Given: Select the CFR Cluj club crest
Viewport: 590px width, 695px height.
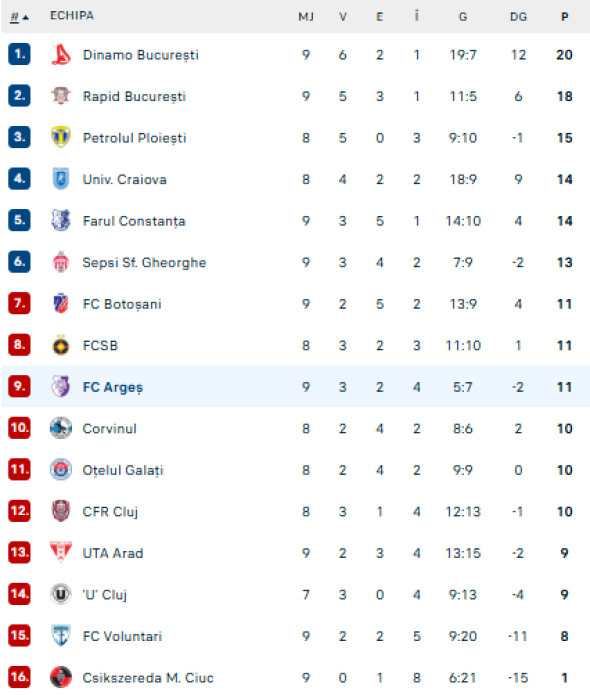Looking at the screenshot, I should point(61,511).
